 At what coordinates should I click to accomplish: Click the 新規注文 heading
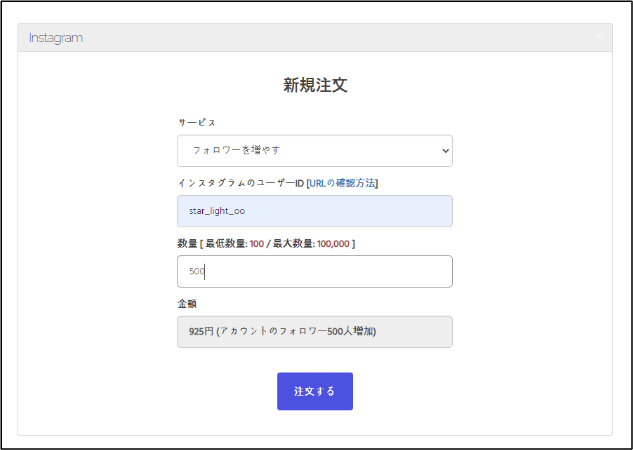click(x=315, y=85)
